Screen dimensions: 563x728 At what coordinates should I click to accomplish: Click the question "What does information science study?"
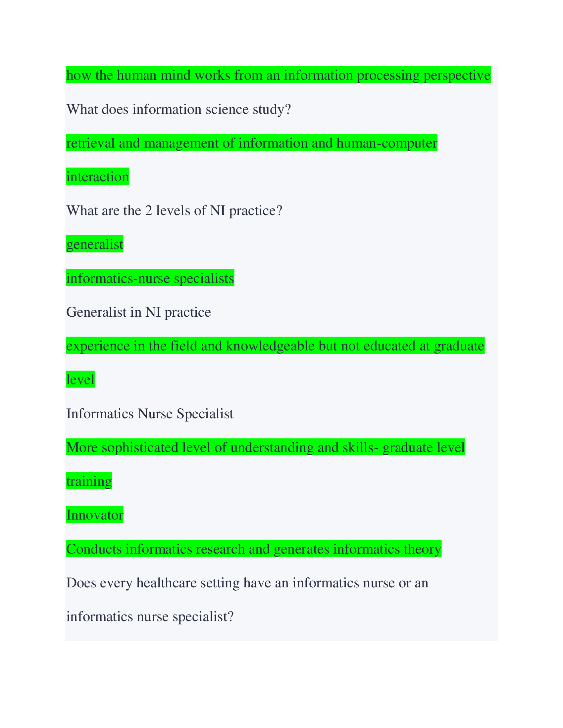pos(179,109)
